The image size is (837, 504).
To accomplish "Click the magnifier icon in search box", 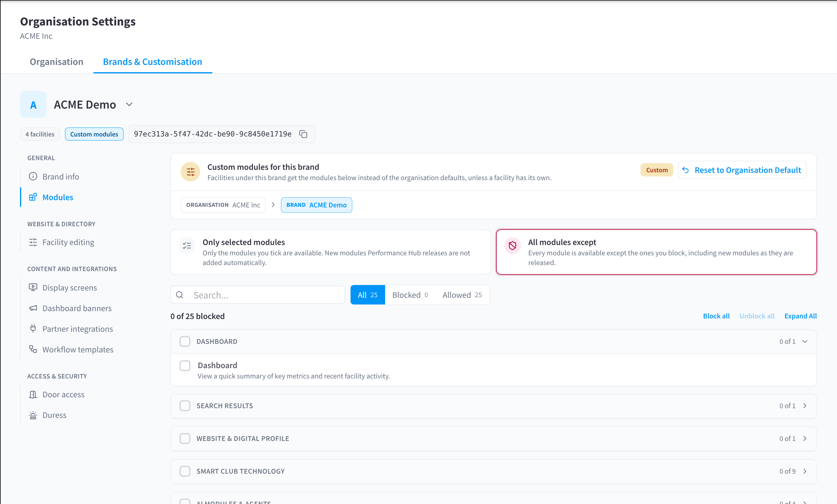I will click(180, 295).
